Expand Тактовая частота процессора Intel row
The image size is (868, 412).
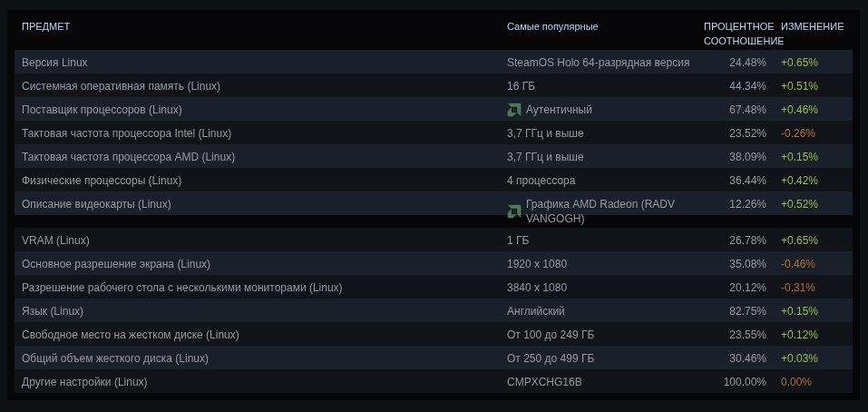click(126, 133)
